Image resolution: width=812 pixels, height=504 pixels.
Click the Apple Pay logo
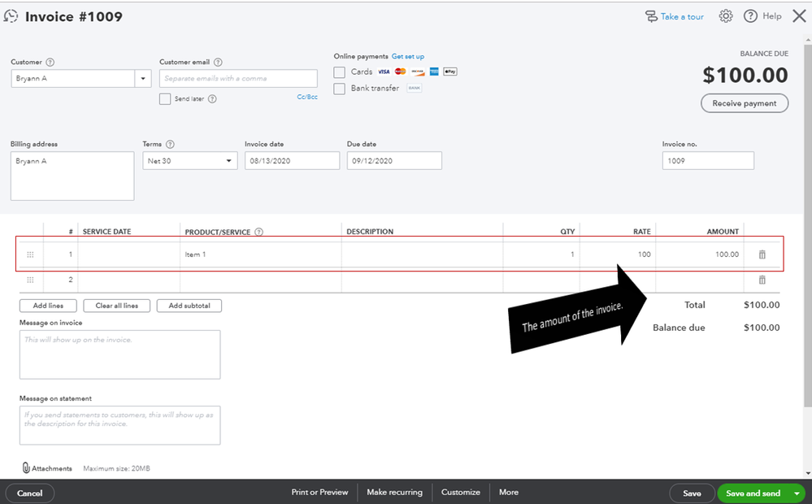point(450,72)
